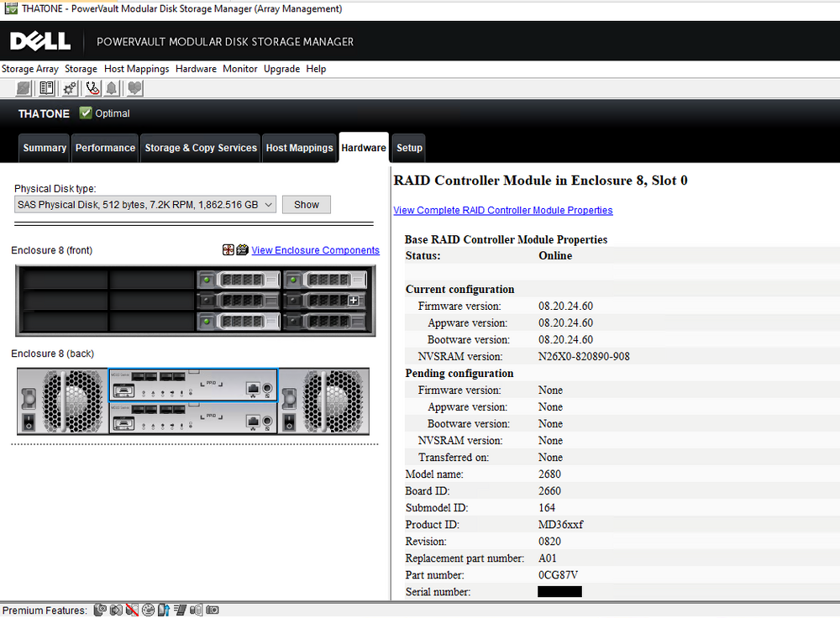Click the Enclosure 8 (back) label
This screenshot has width=840, height=618.
point(52,354)
